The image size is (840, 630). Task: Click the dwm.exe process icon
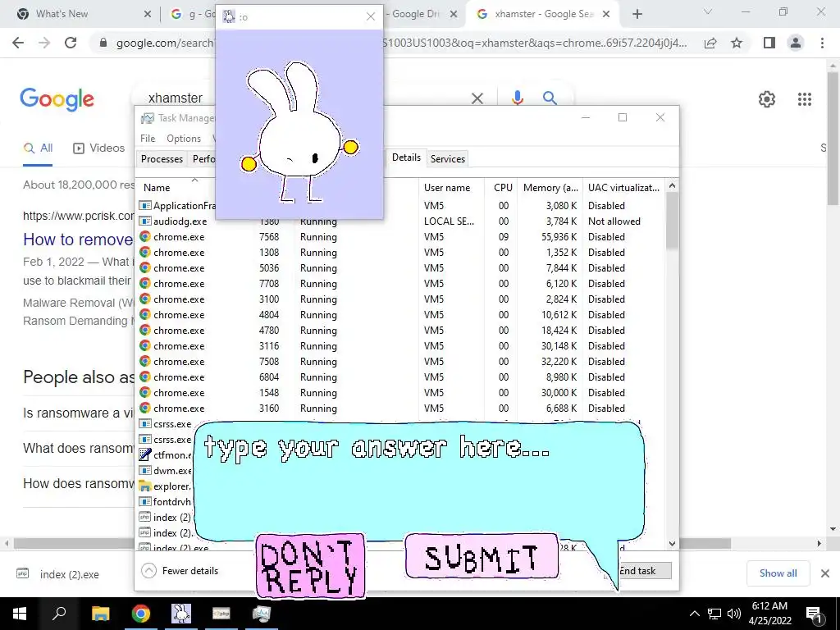[x=144, y=470]
